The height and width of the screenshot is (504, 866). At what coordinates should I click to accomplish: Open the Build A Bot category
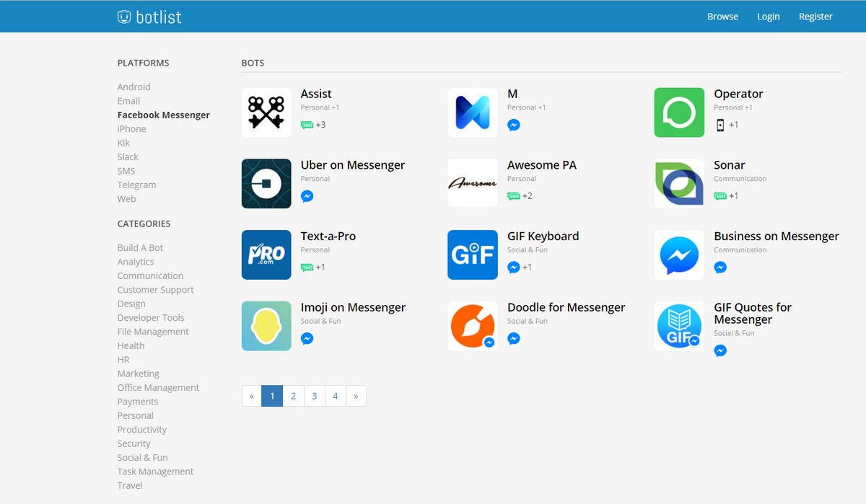click(141, 247)
